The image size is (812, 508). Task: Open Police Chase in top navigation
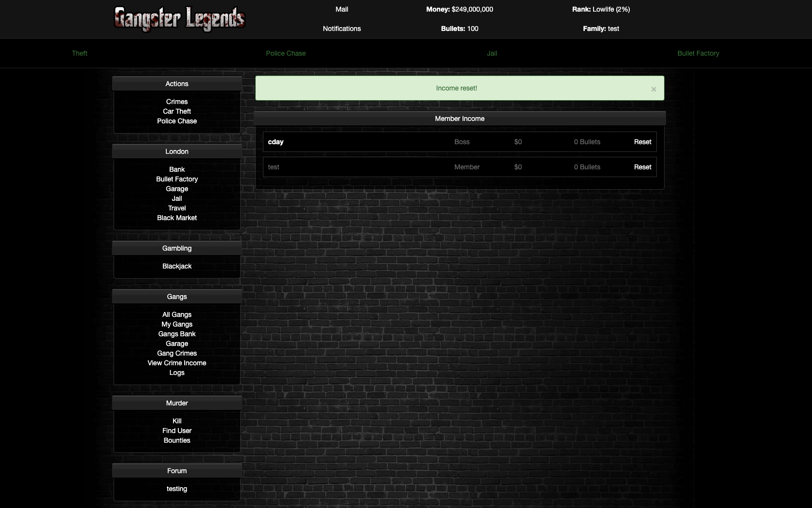coord(286,53)
